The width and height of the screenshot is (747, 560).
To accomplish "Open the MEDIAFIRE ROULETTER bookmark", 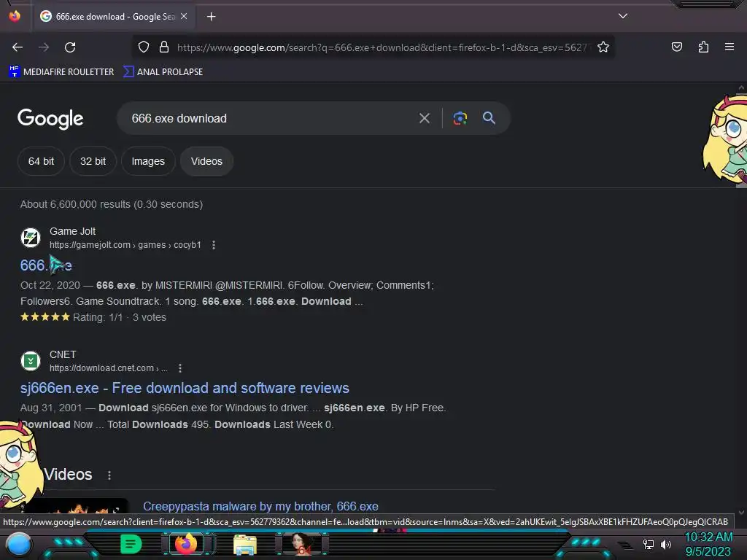I will click(61, 72).
